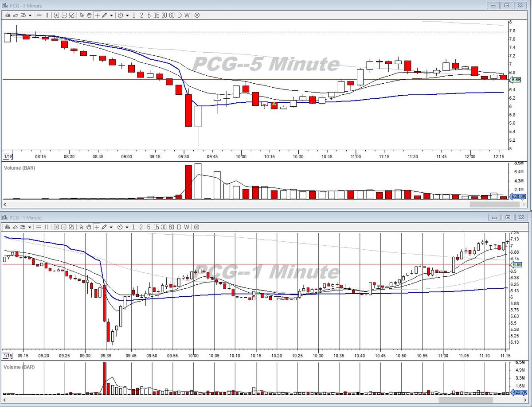Fit the 1 Minute chart to window
Image resolution: width=532 pixels, height=407 pixels.
pos(72,227)
